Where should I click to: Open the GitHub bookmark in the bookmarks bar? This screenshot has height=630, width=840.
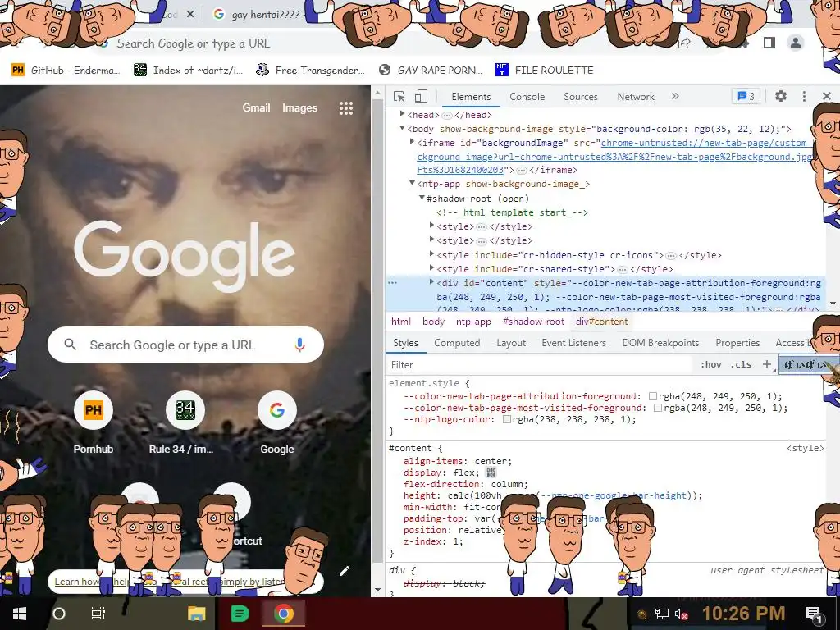click(66, 71)
